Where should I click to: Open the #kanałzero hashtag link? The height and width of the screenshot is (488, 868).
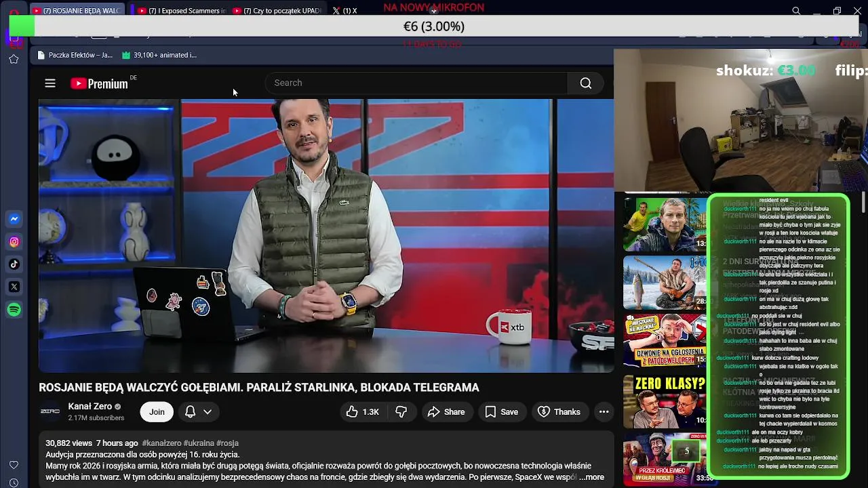click(x=161, y=443)
